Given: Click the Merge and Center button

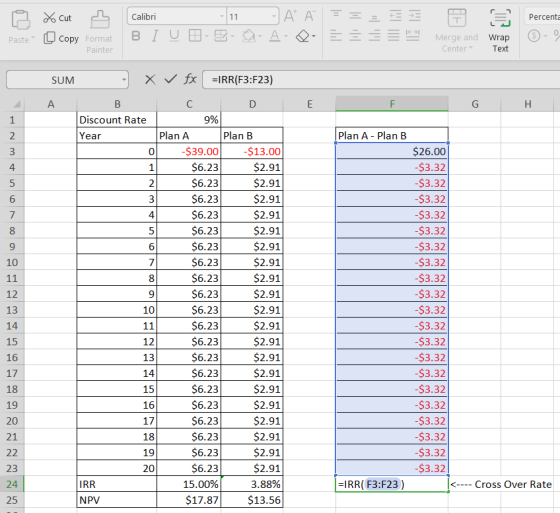Looking at the screenshot, I should point(456,31).
